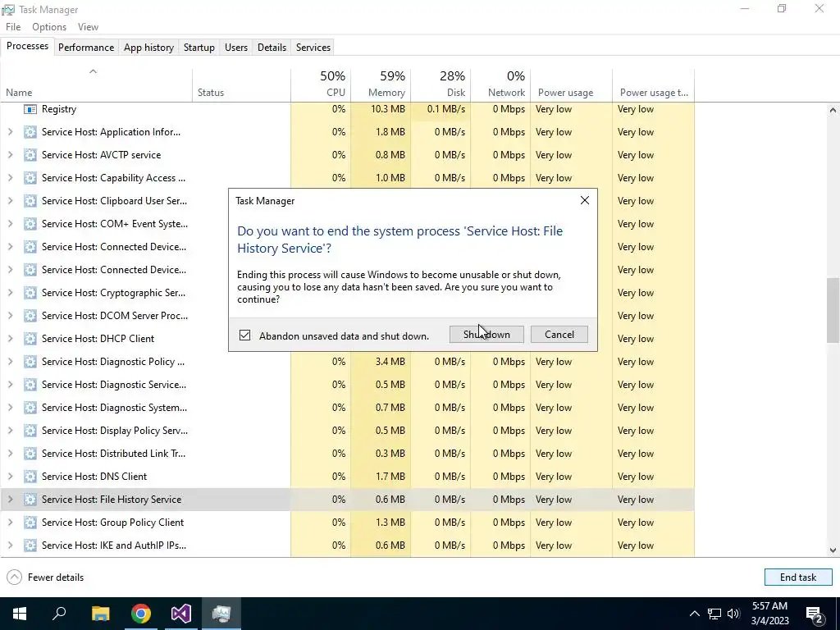Viewport: 840px width, 630px height.
Task: Close the end-process confirmation dialog
Action: (584, 200)
